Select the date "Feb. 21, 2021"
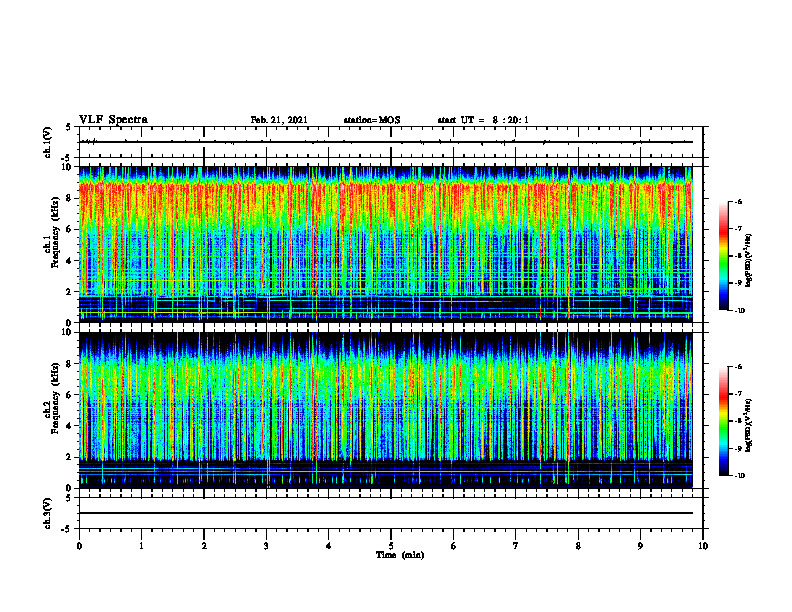Image resolution: width=792 pixels, height=612 pixels. point(279,120)
